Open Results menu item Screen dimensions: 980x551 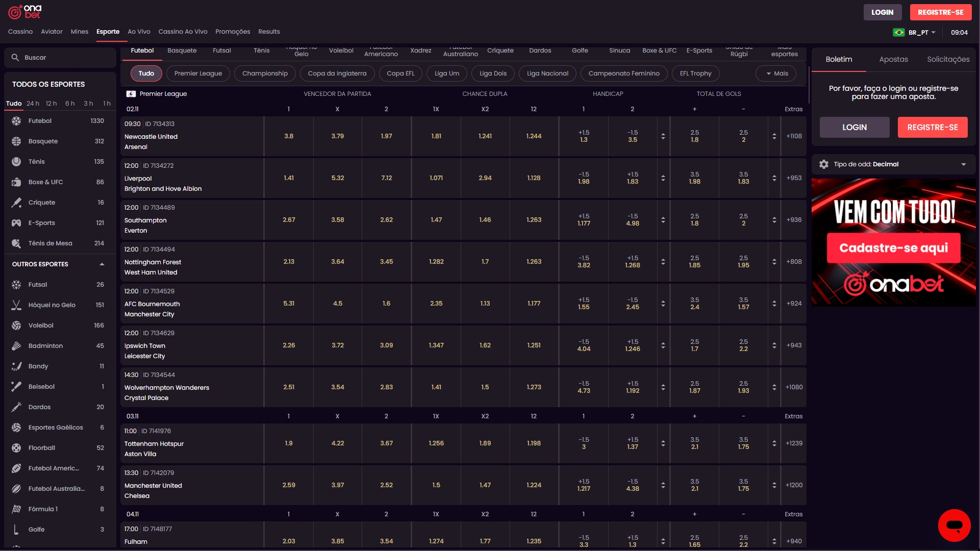click(269, 32)
